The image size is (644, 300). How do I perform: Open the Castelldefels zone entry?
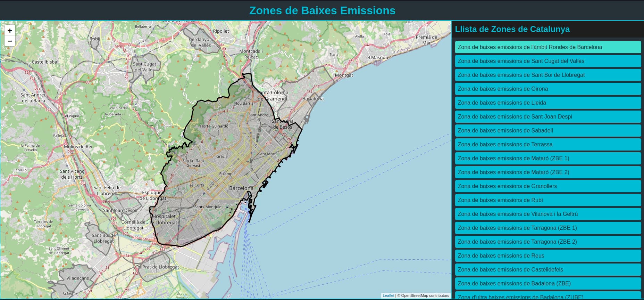click(548, 269)
